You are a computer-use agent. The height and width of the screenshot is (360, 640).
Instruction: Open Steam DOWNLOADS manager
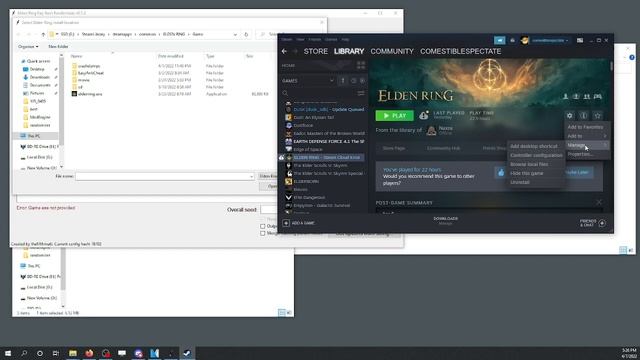445,221
